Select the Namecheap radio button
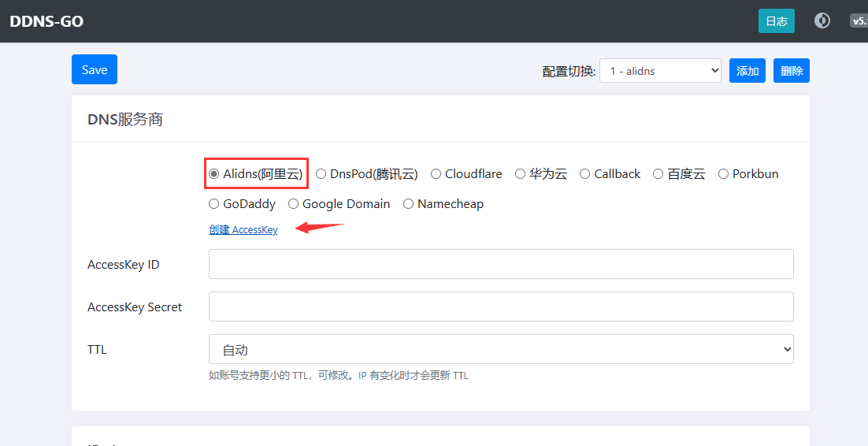The height and width of the screenshot is (446, 868). 408,204
